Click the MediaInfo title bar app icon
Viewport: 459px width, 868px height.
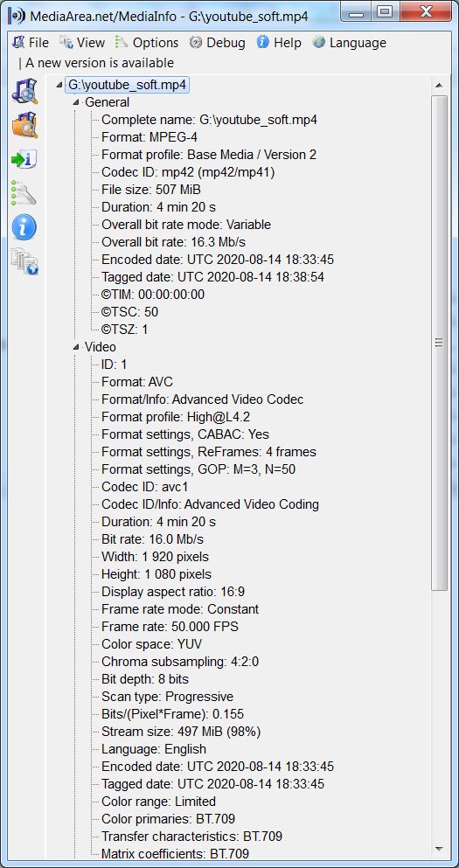click(17, 16)
